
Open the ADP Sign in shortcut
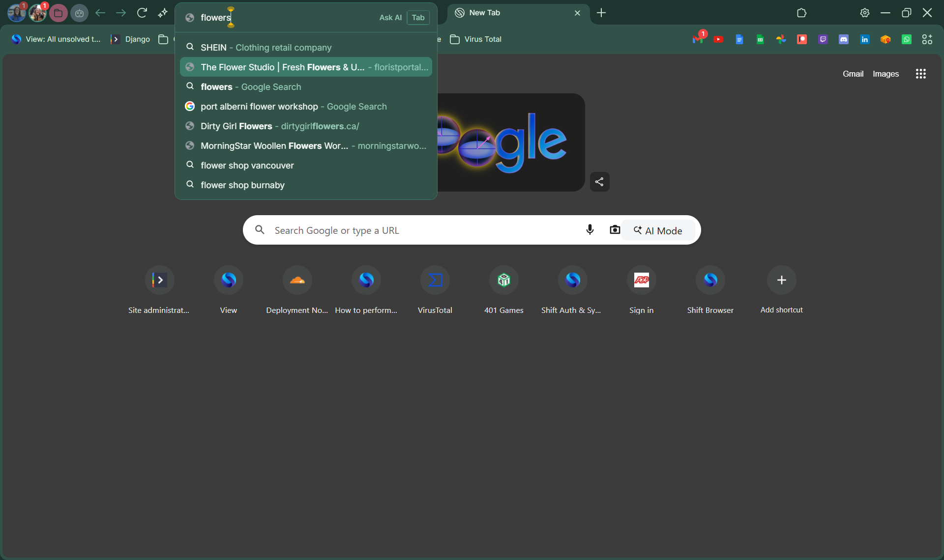tap(642, 290)
